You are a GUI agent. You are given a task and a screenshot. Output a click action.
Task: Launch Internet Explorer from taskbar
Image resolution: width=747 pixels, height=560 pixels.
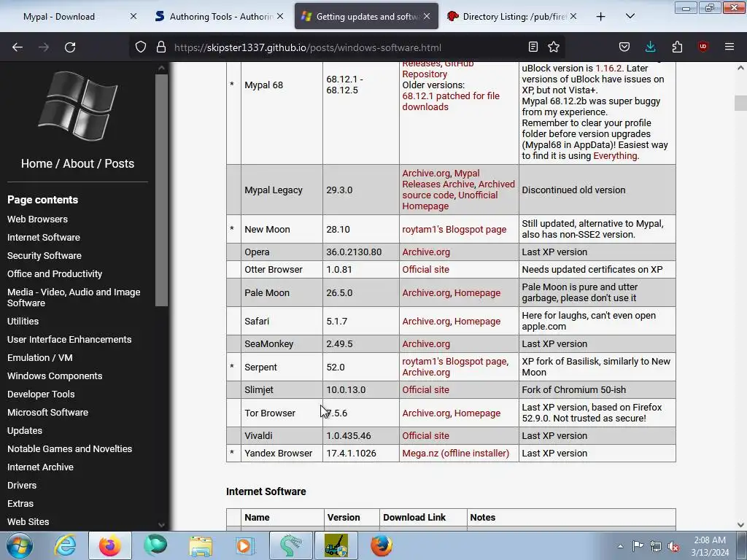65,545
